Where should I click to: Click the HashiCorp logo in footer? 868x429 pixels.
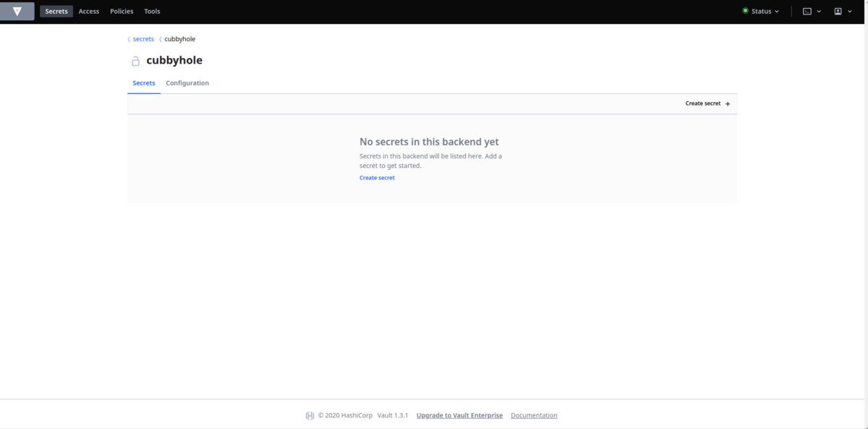coord(310,415)
